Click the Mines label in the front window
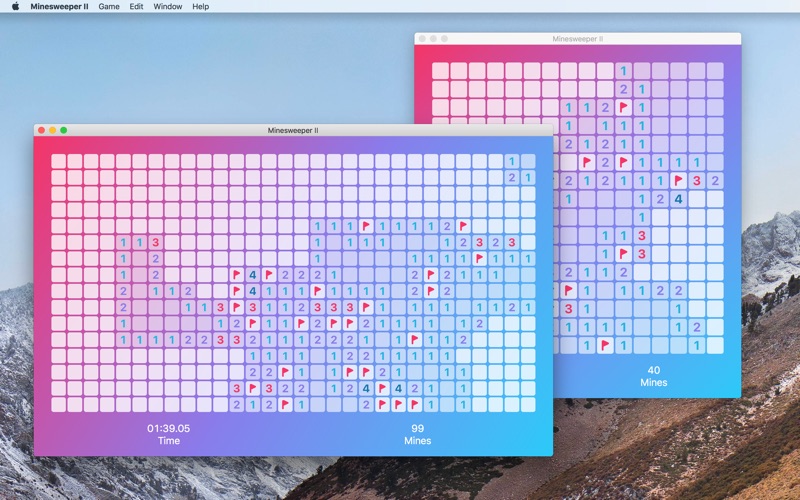The width and height of the screenshot is (800, 500). tap(417, 441)
